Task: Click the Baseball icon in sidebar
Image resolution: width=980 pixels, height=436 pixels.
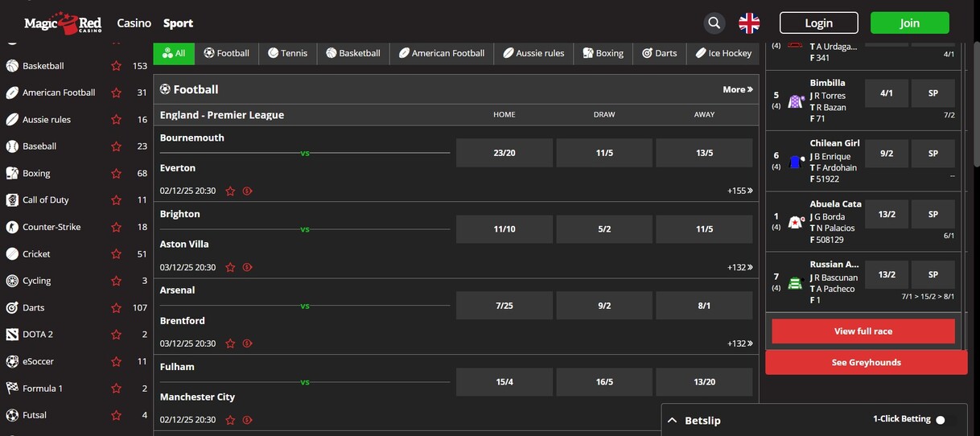Action: pos(12,146)
